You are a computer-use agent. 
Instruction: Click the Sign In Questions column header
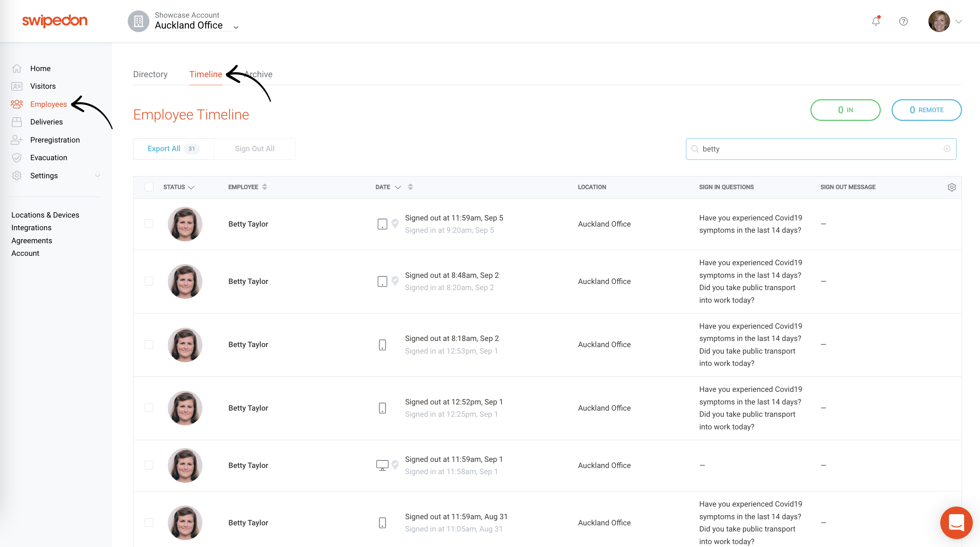(726, 187)
